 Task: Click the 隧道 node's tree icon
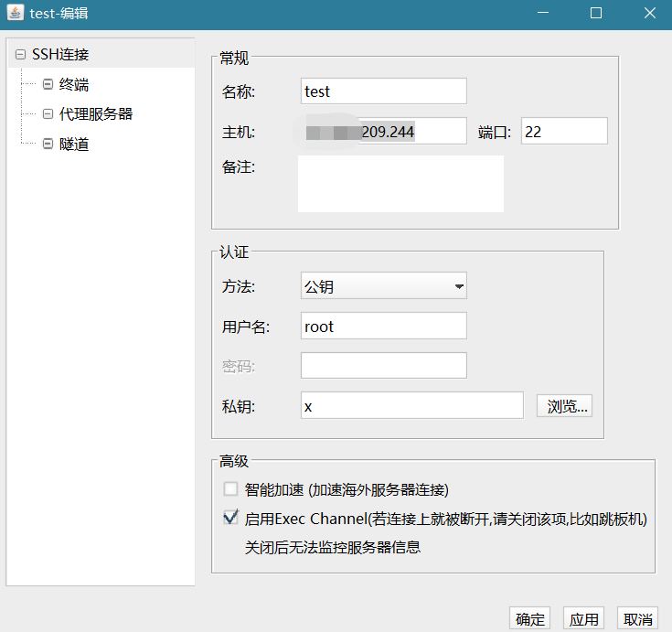[48, 144]
